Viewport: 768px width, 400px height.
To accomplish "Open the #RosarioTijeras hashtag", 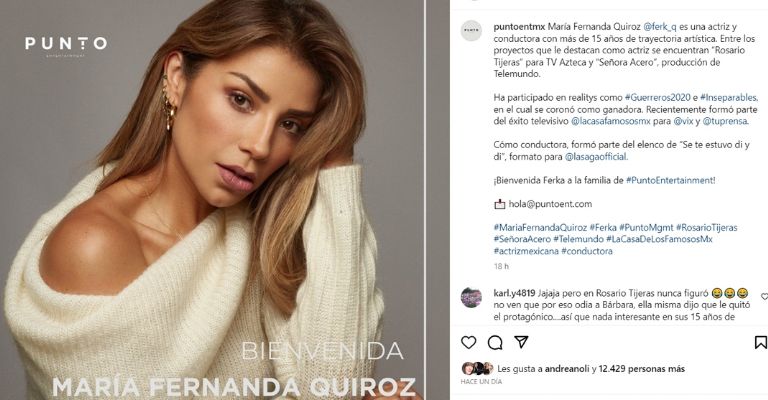I will click(x=706, y=228).
